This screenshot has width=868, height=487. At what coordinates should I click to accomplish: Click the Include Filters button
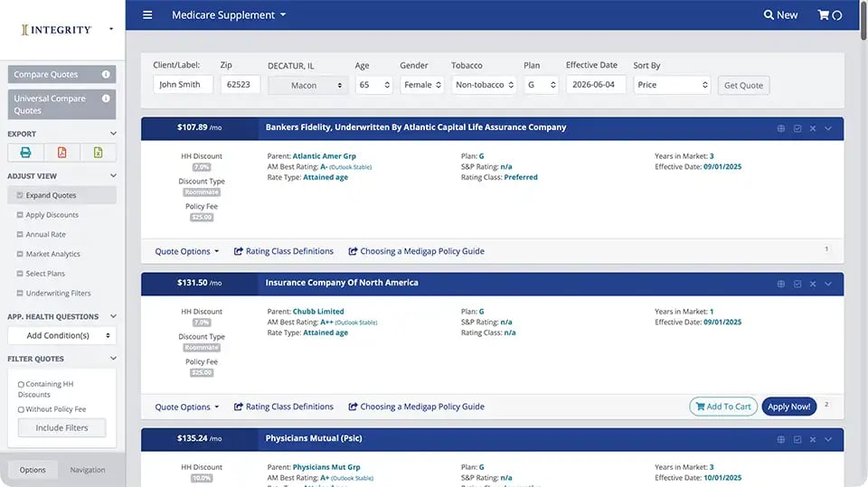coord(61,427)
